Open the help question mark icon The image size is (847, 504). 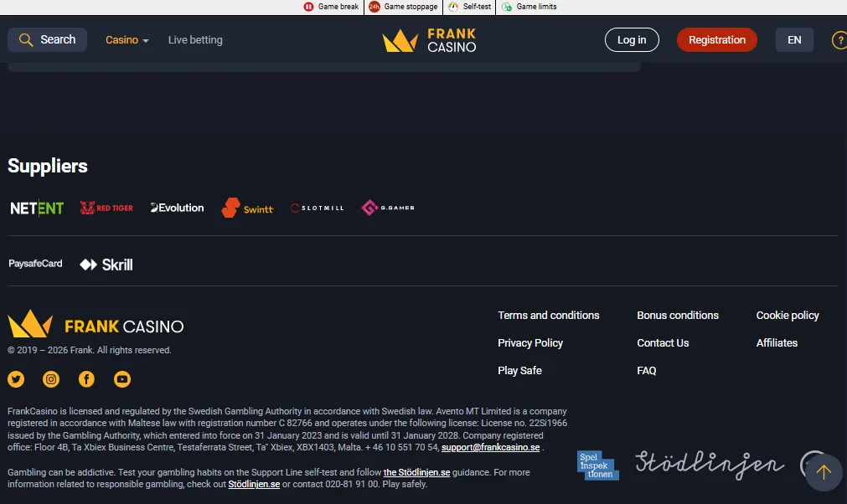(x=839, y=40)
